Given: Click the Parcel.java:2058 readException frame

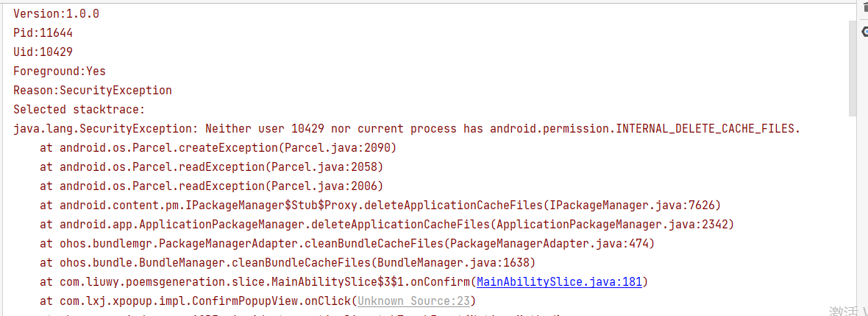Looking at the screenshot, I should click(x=211, y=167).
